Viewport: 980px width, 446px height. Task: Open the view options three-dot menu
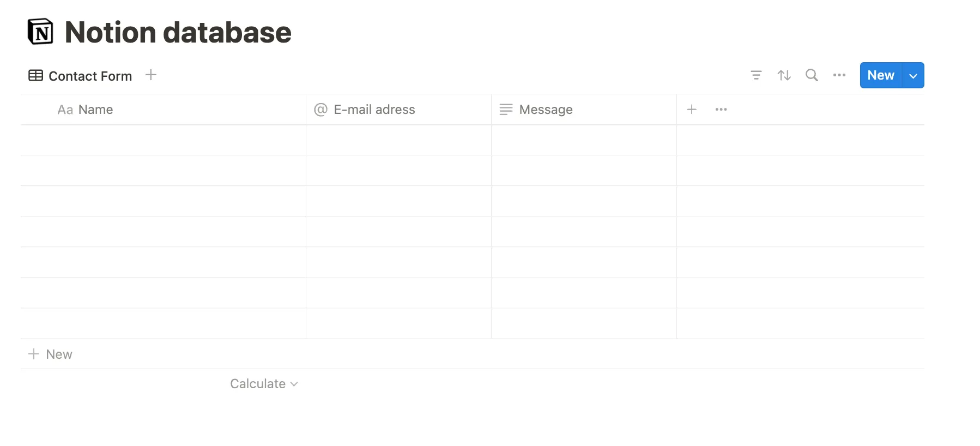(x=839, y=75)
